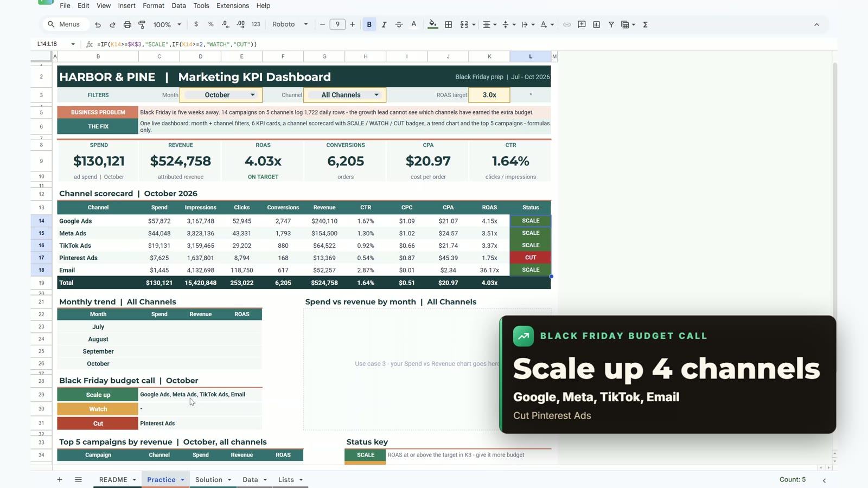This screenshot has width=868, height=488.
Task: Open the Format menu
Action: [x=154, y=5]
